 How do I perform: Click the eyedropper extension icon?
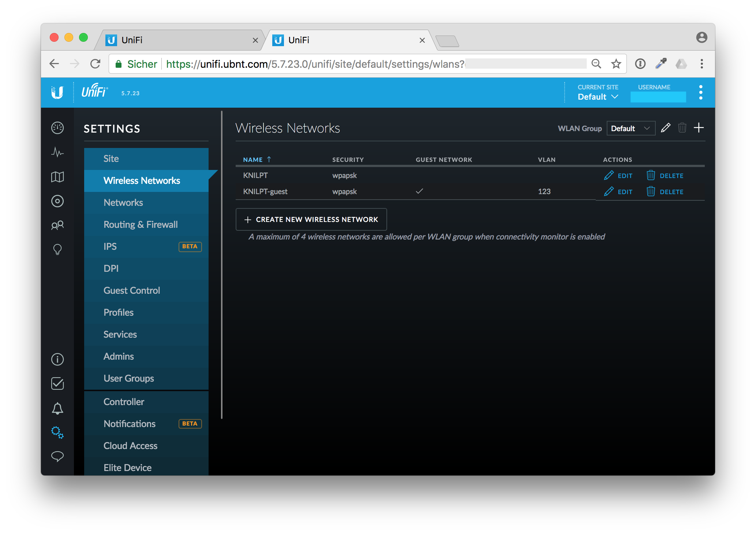(x=661, y=64)
